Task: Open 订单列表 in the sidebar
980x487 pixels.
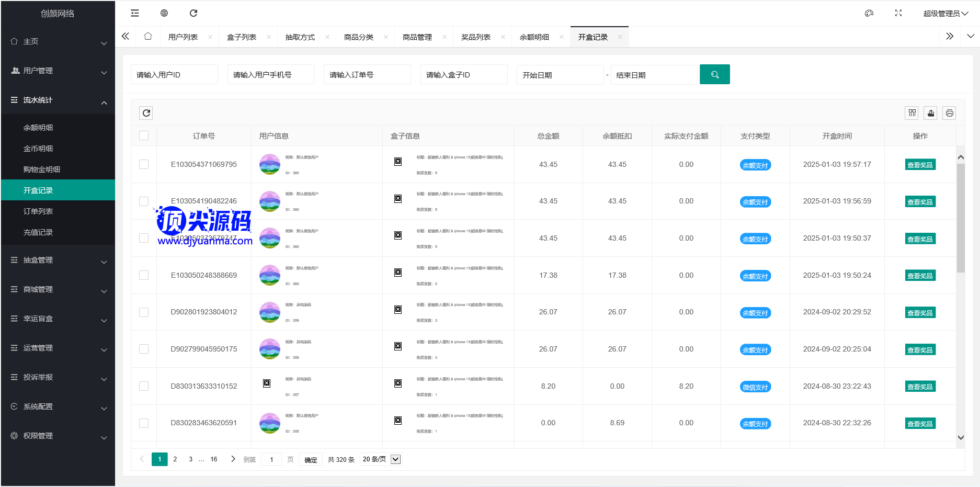Action: click(38, 211)
